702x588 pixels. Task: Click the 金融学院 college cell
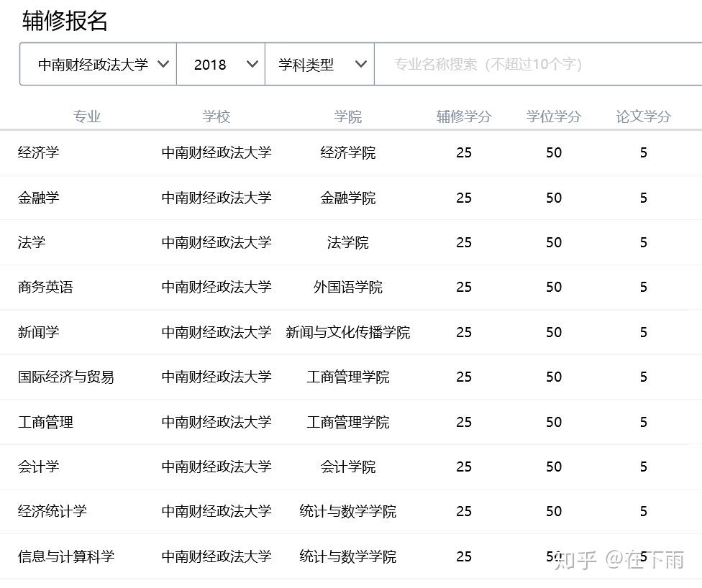[x=348, y=198]
